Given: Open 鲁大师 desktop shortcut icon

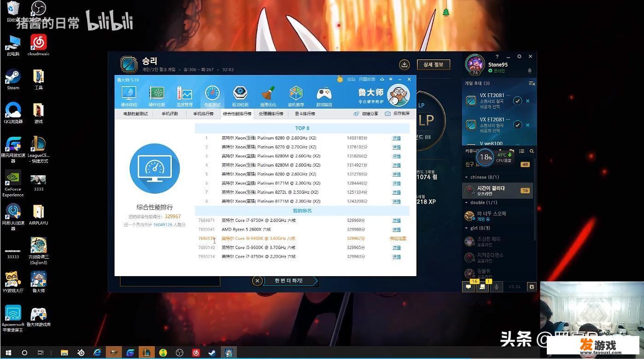Looking at the screenshot, I should (38, 282).
